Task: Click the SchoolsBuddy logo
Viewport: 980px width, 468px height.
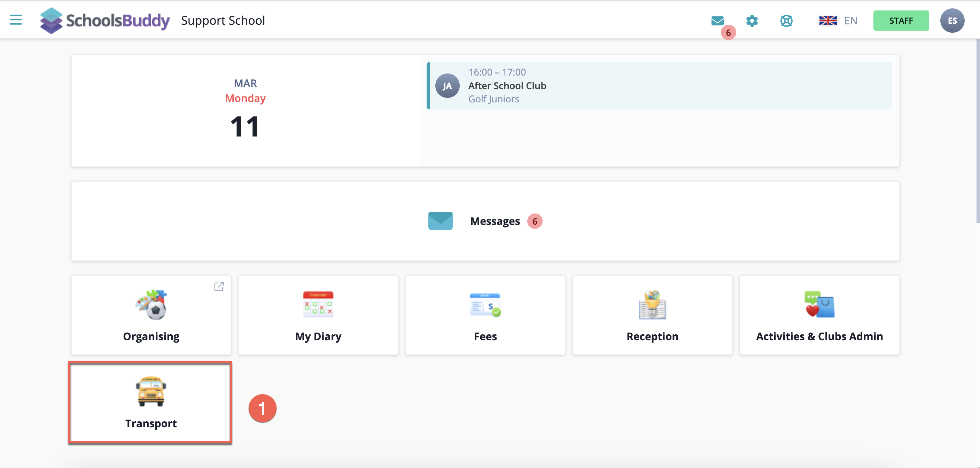Action: pyautogui.click(x=105, y=21)
